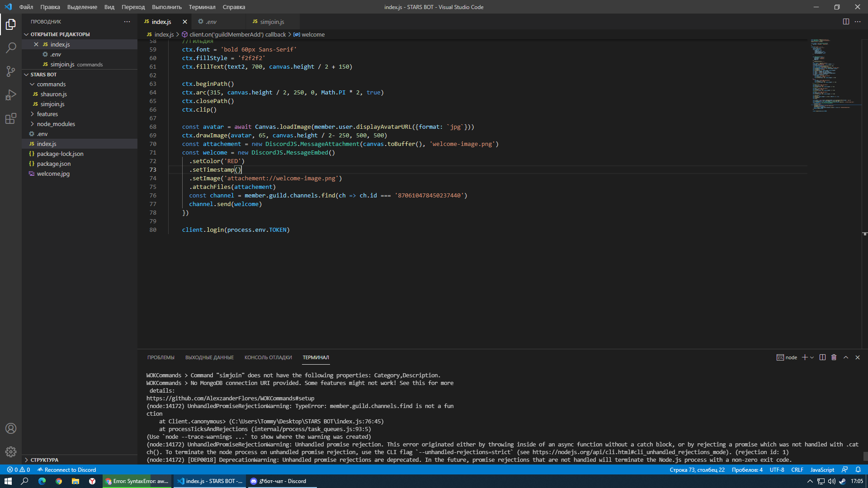Open Manage settings gear icon
This screenshot has width=868, height=488.
[x=11, y=451]
